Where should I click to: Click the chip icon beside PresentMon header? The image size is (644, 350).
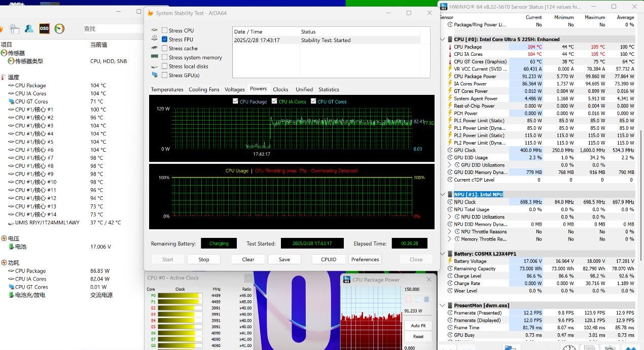click(x=450, y=305)
